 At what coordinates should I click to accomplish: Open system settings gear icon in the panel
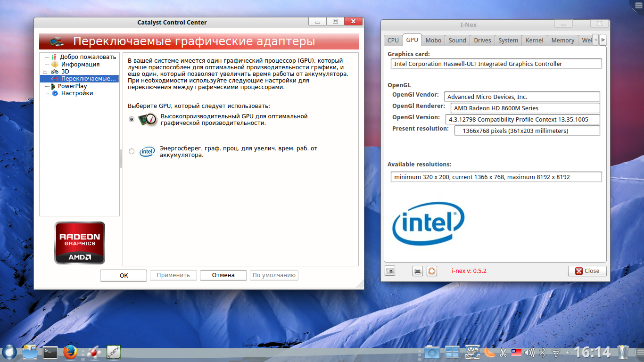(472, 352)
